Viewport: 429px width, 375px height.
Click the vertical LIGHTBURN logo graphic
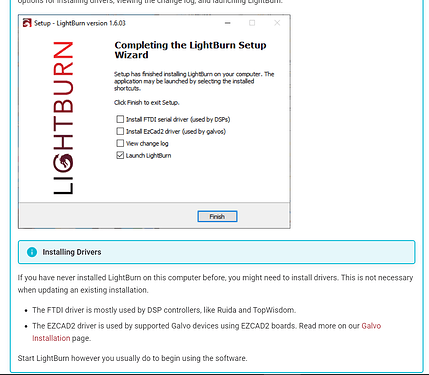(x=63, y=118)
